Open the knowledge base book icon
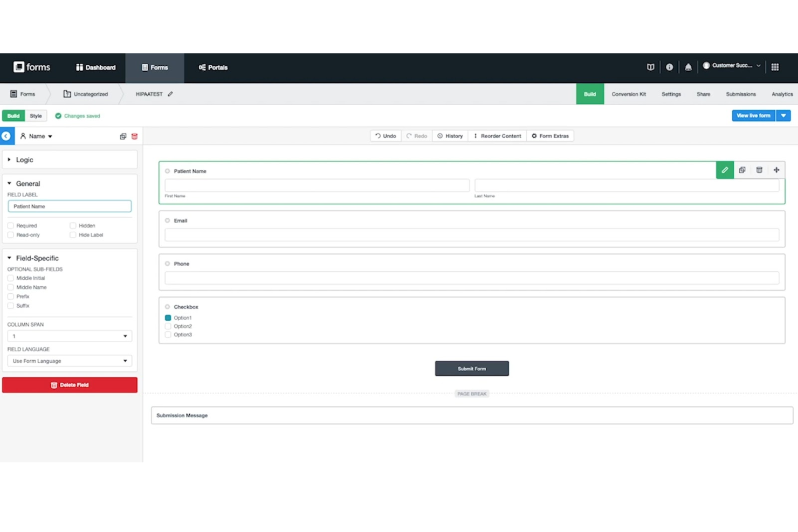 [650, 67]
